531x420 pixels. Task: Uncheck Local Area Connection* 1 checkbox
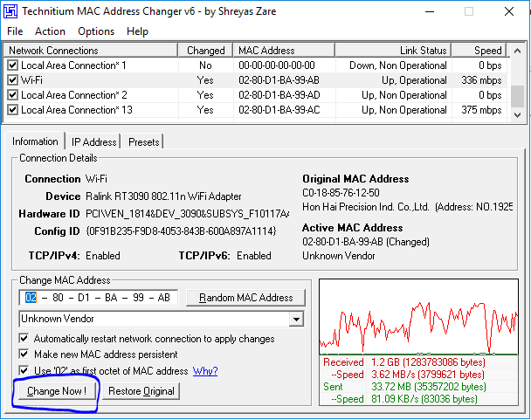click(12, 65)
